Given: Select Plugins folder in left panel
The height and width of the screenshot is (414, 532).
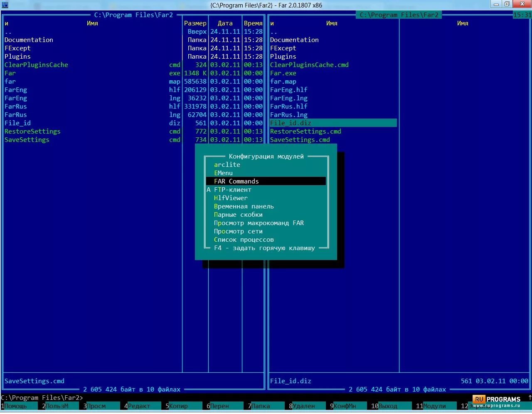Looking at the screenshot, I should [x=17, y=57].
